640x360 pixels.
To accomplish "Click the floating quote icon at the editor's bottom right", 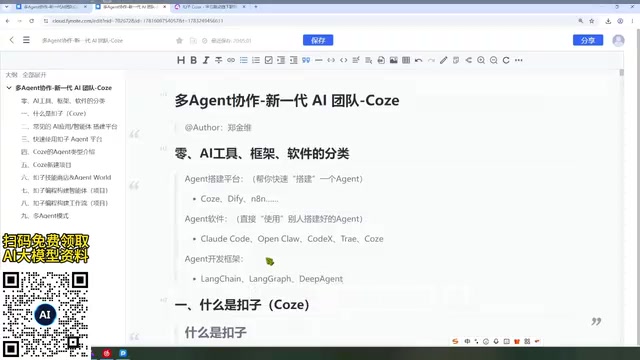I will point(596,322).
